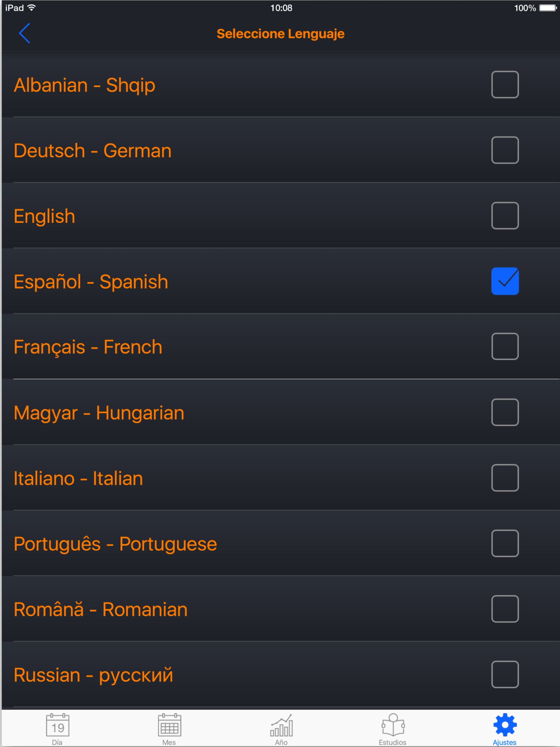Image resolution: width=560 pixels, height=747 pixels.
Task: Open the Día calendar day icon
Action: (x=57, y=725)
